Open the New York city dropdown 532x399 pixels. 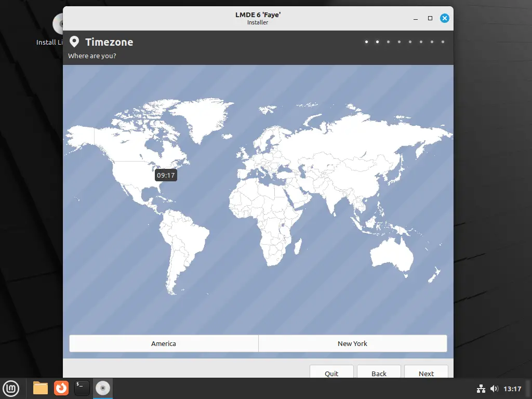point(353,343)
